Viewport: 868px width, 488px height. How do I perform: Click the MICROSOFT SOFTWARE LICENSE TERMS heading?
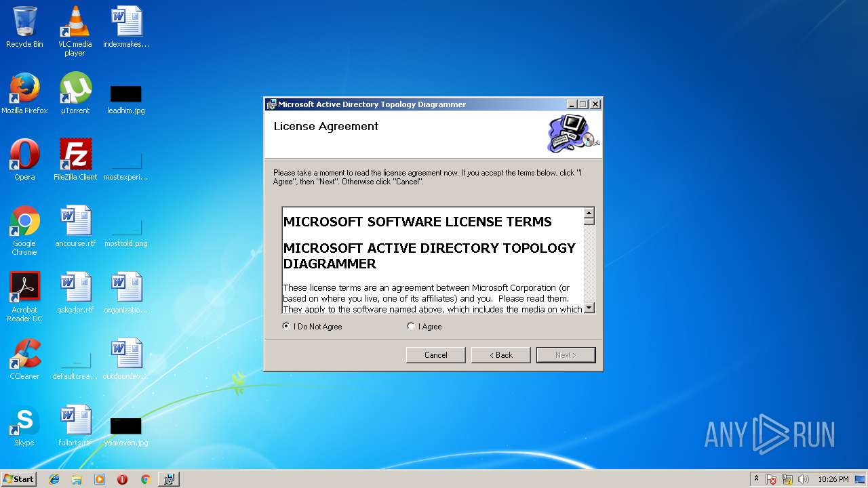[418, 222]
